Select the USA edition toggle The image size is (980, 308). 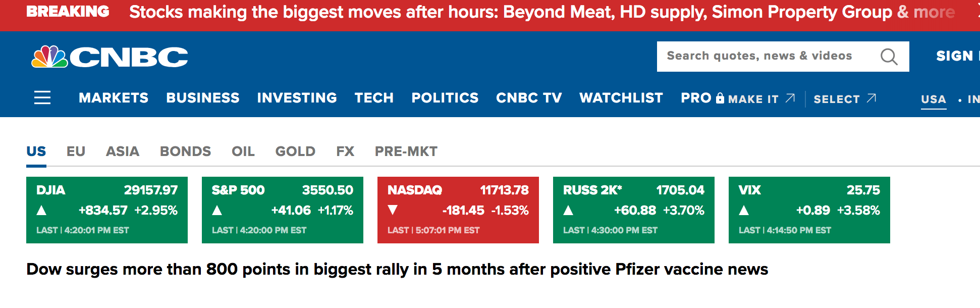tap(933, 99)
